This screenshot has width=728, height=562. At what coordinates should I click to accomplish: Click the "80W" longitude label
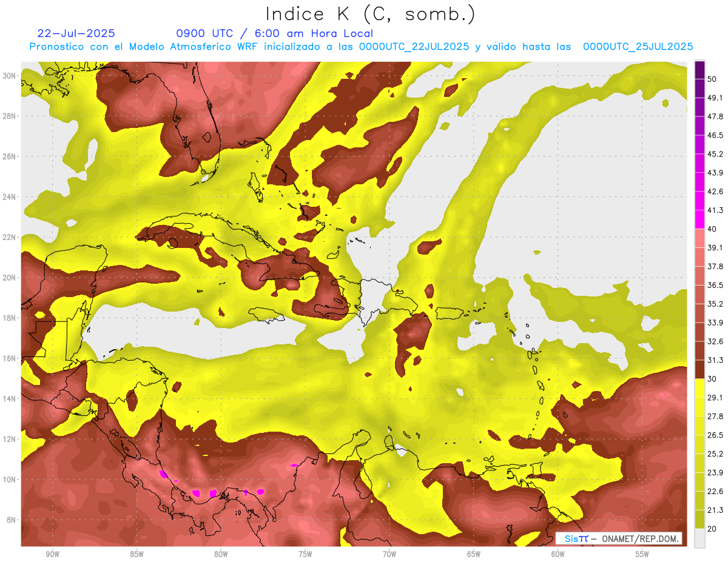(221, 555)
